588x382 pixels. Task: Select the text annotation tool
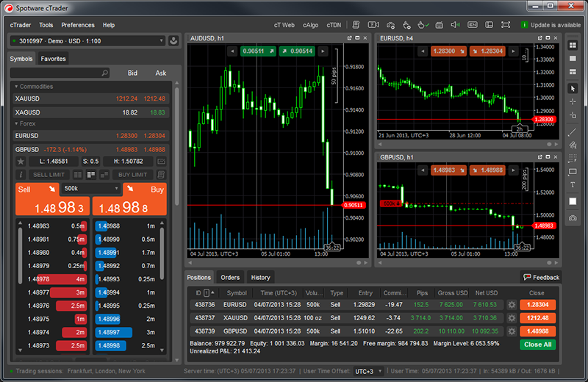tap(573, 184)
